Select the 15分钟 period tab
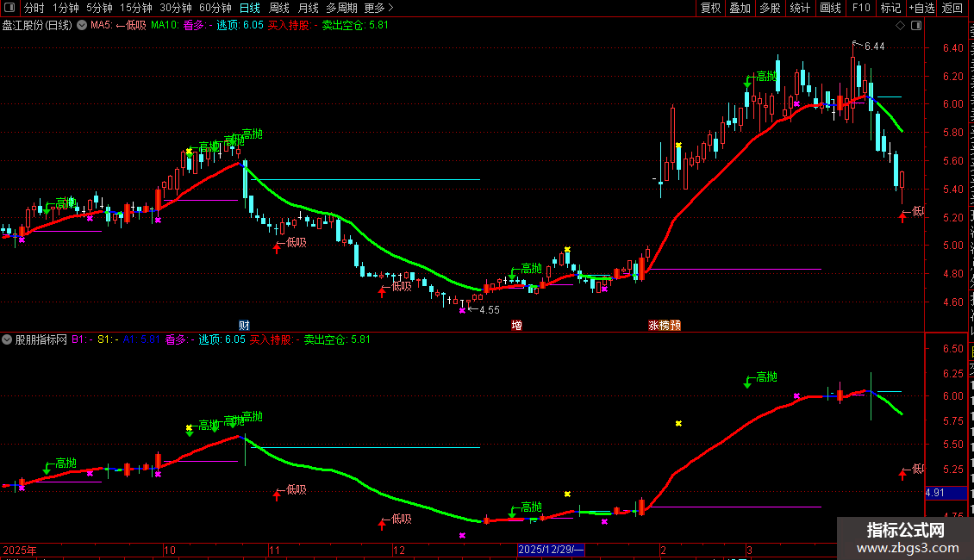Image resolution: width=974 pixels, height=560 pixels. pos(135,8)
